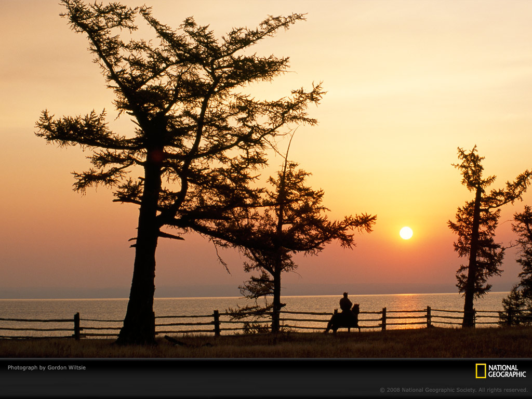Click the tall slender tree on right
This screenshot has height=399, width=532.
474,234
